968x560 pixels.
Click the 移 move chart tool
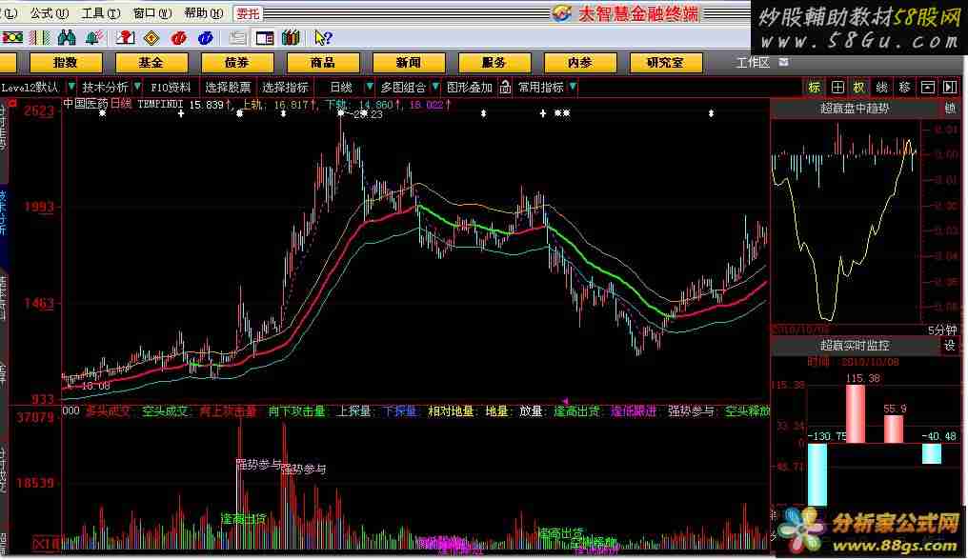tap(904, 87)
